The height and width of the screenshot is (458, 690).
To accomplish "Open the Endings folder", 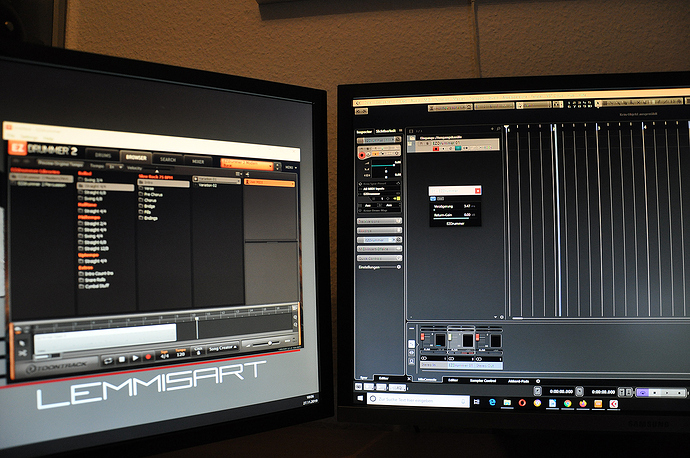I will coord(148,218).
